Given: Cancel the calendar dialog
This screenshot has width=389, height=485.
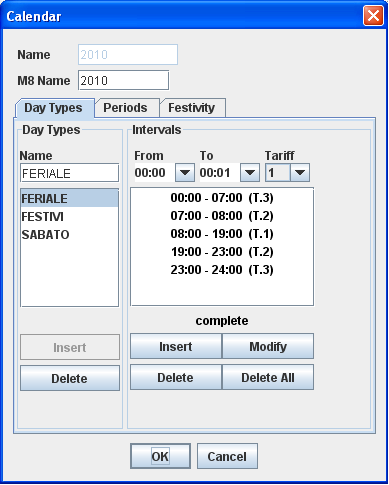Looking at the screenshot, I should [227, 456].
